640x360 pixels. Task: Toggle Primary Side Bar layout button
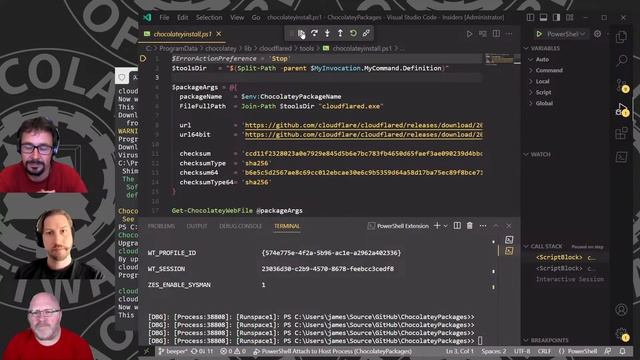[x=530, y=18]
